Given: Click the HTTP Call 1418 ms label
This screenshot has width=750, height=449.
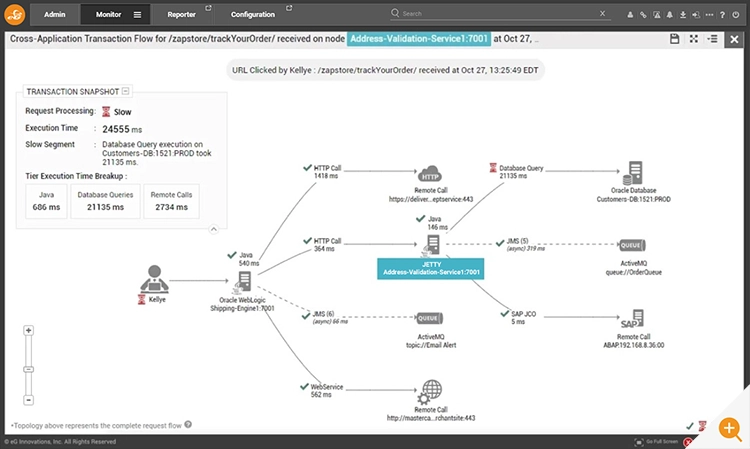Looking at the screenshot, I should [327, 172].
